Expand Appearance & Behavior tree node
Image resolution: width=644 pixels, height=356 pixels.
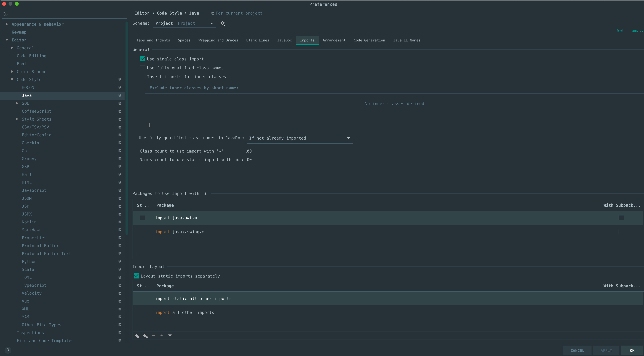click(7, 24)
